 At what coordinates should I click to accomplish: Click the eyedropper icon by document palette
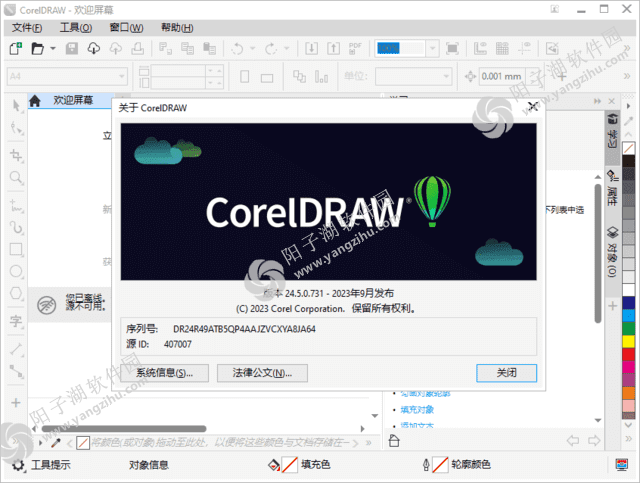click(x=56, y=443)
